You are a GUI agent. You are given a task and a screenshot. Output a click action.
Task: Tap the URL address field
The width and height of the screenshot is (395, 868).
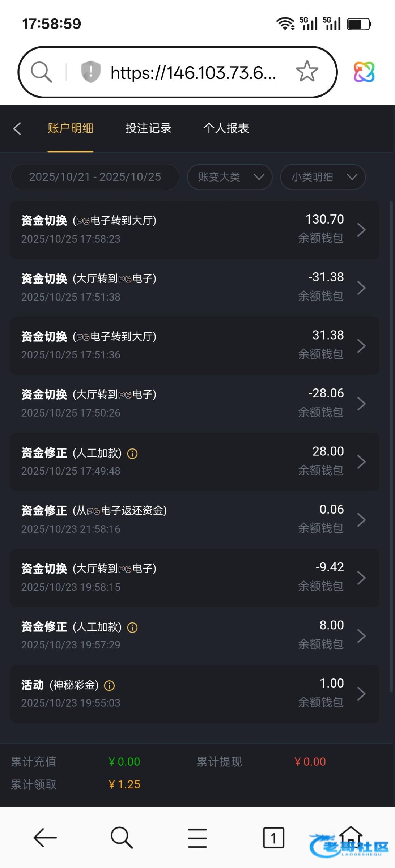[x=194, y=72]
